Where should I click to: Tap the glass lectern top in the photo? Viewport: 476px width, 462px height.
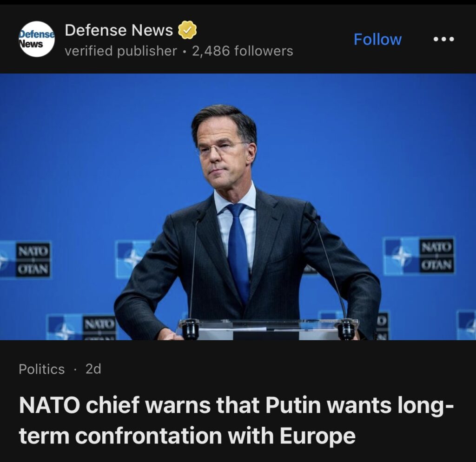tap(268, 330)
